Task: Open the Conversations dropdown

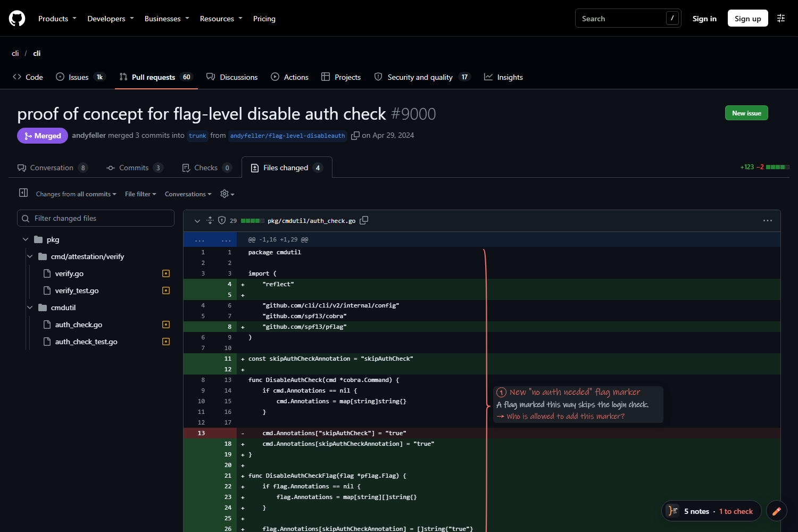Action: (188, 194)
